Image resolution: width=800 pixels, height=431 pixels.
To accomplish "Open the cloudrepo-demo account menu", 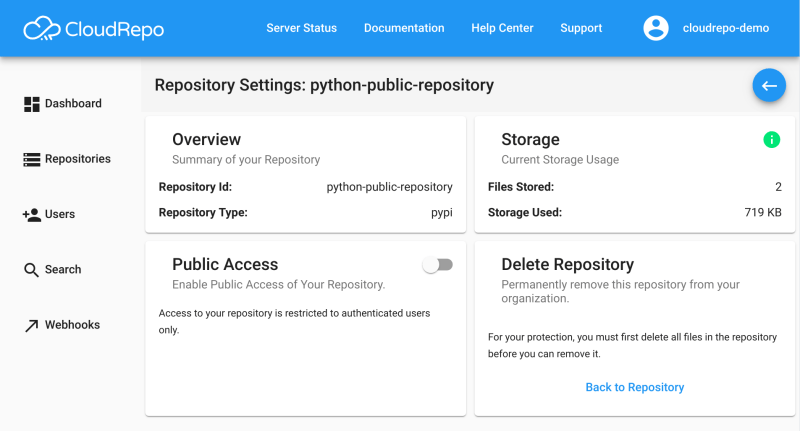I will [726, 28].
